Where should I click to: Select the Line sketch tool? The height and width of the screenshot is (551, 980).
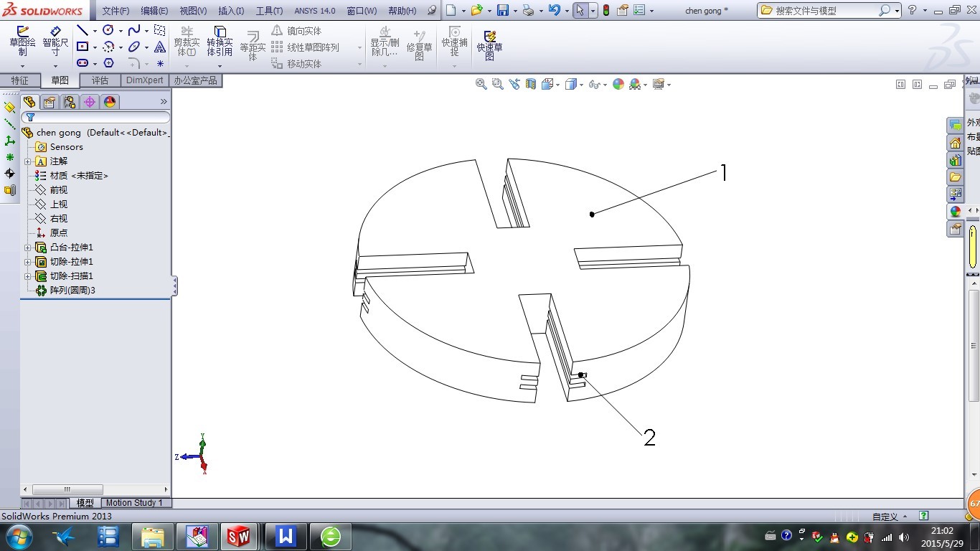click(83, 31)
